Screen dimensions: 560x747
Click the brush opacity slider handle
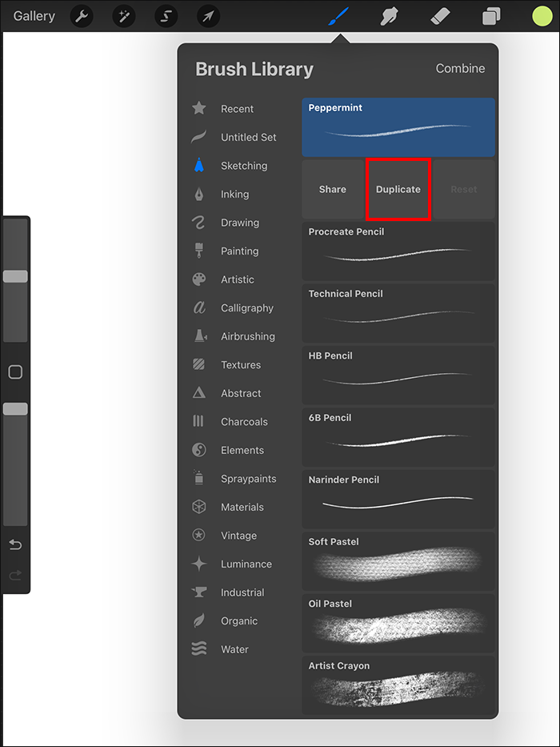[x=15, y=409]
